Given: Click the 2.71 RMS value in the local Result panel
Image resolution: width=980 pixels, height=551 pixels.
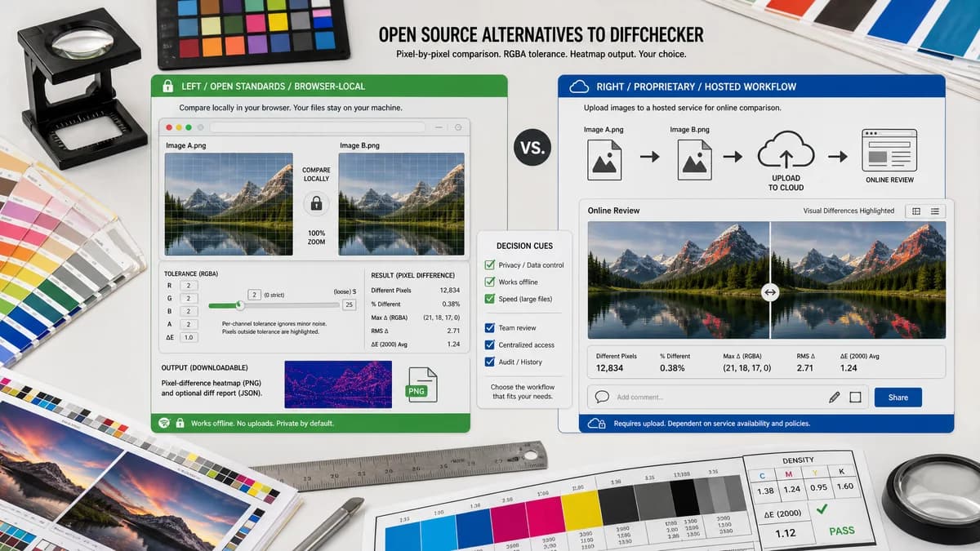Looking at the screenshot, I should (453, 331).
